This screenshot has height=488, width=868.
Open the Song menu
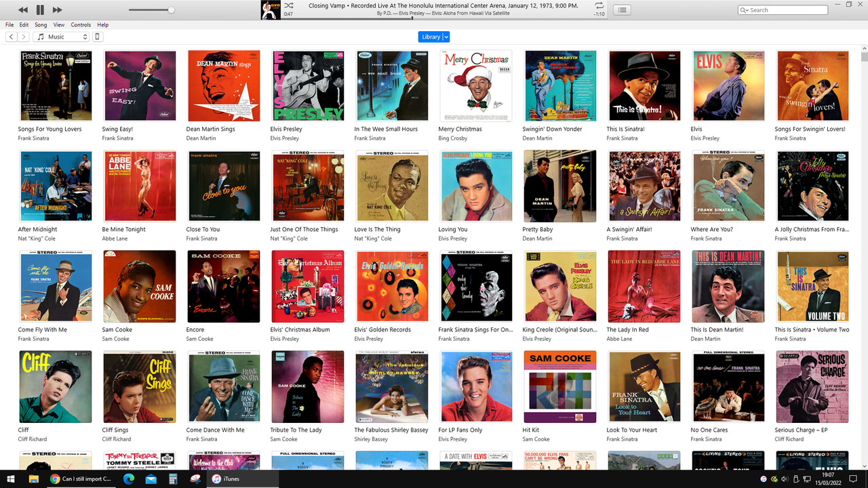tap(41, 24)
